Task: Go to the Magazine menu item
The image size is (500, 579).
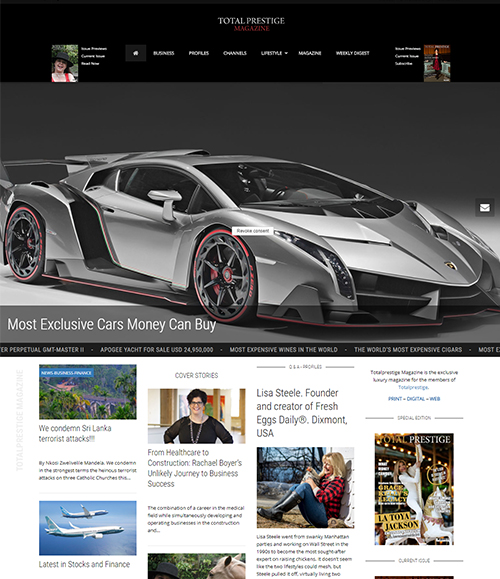Action: click(x=309, y=53)
